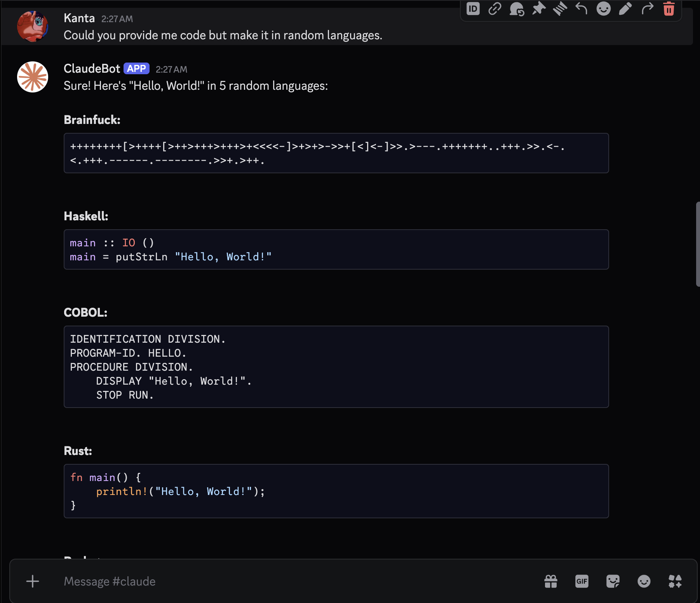The width and height of the screenshot is (700, 603).
Task: Click the "Brainfuck:" heading
Action: (92, 120)
